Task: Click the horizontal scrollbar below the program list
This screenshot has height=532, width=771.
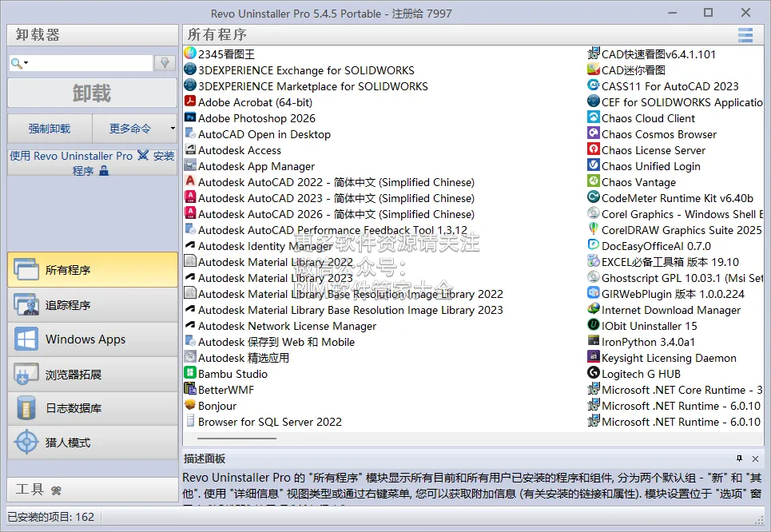Action: point(237,438)
